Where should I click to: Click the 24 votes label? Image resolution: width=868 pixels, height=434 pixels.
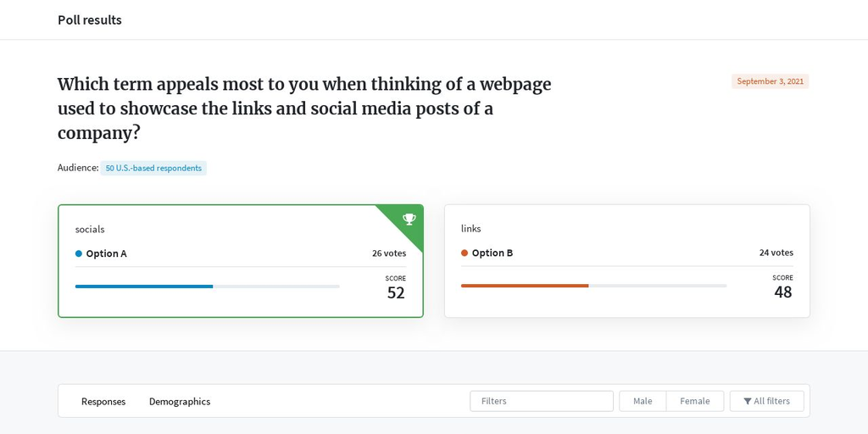coord(776,253)
